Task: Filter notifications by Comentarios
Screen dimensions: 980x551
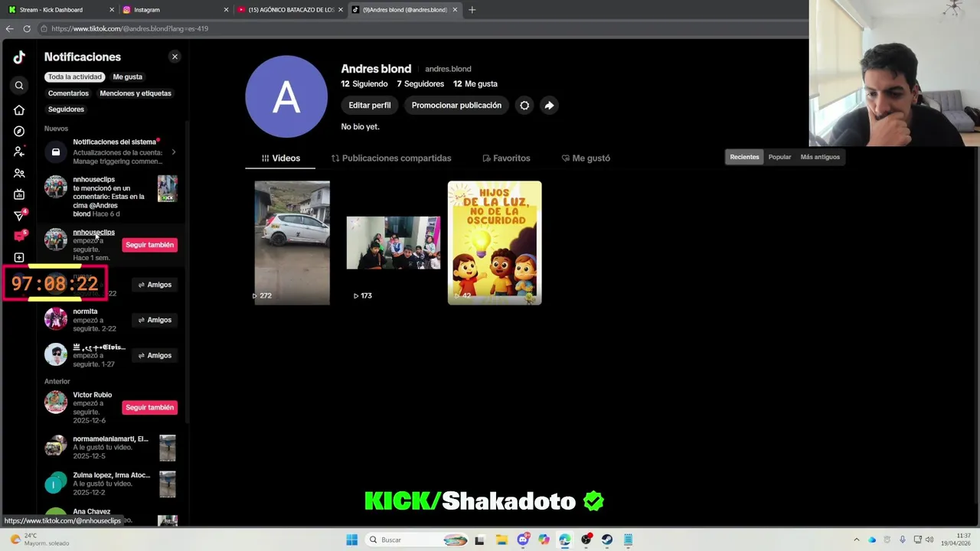Action: [x=68, y=93]
